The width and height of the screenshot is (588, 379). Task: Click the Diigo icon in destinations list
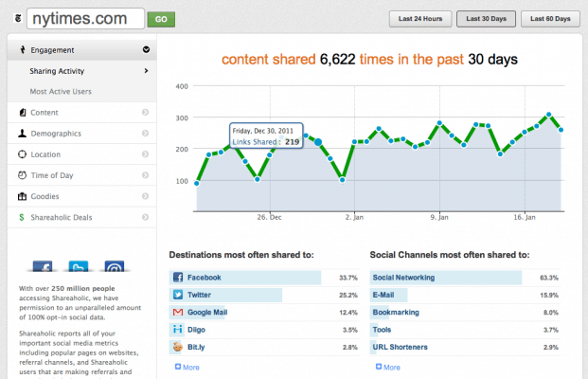tap(177, 330)
